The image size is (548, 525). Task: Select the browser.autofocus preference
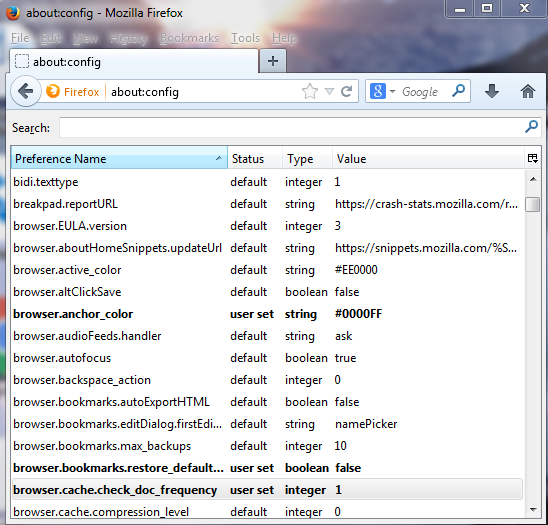click(x=267, y=358)
